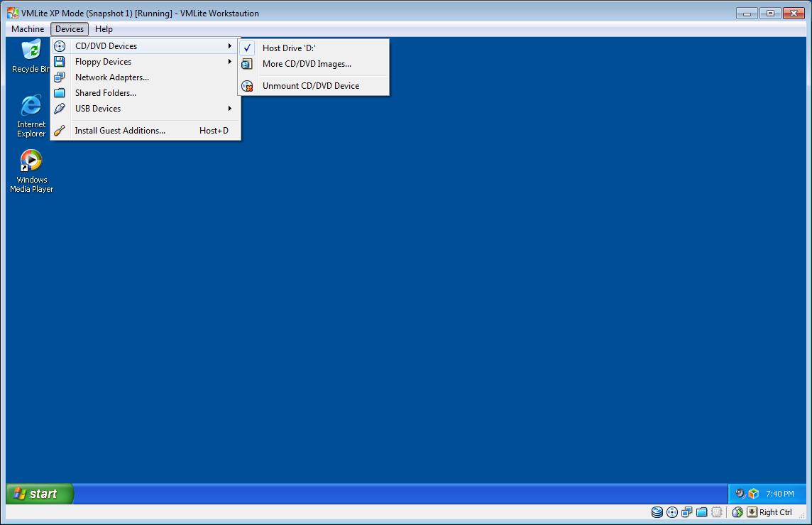Click the Windows Media Player desktop icon
Viewport: 812px width, 525px height.
[31, 171]
